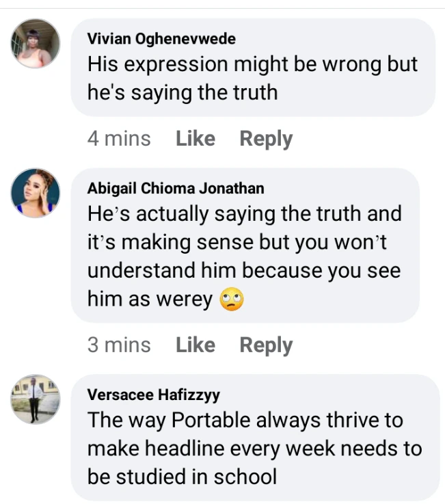Viewport: 445px width, 504px height.
Task: Click the Abigail Chioma Jonathan name link
Action: click(x=176, y=189)
